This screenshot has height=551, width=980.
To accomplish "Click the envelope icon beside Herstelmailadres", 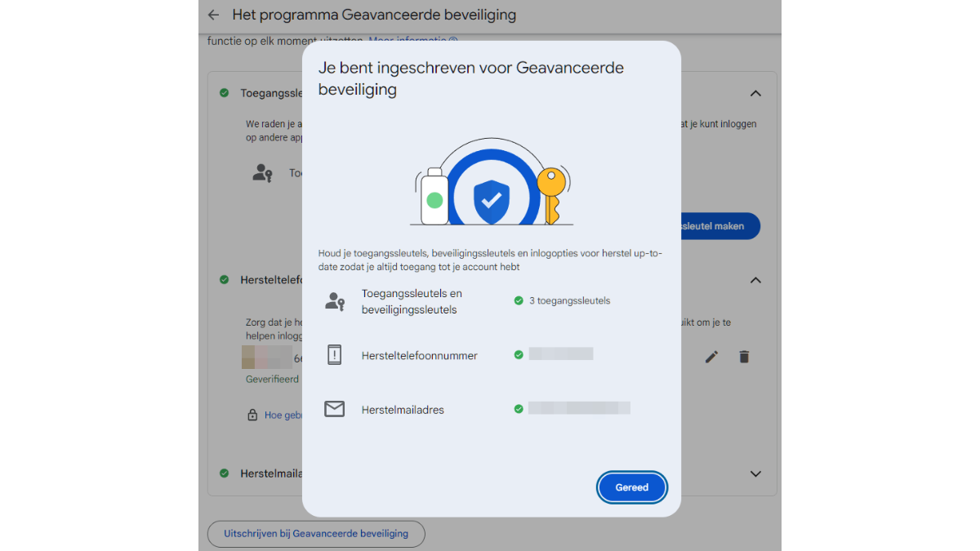I will point(334,409).
